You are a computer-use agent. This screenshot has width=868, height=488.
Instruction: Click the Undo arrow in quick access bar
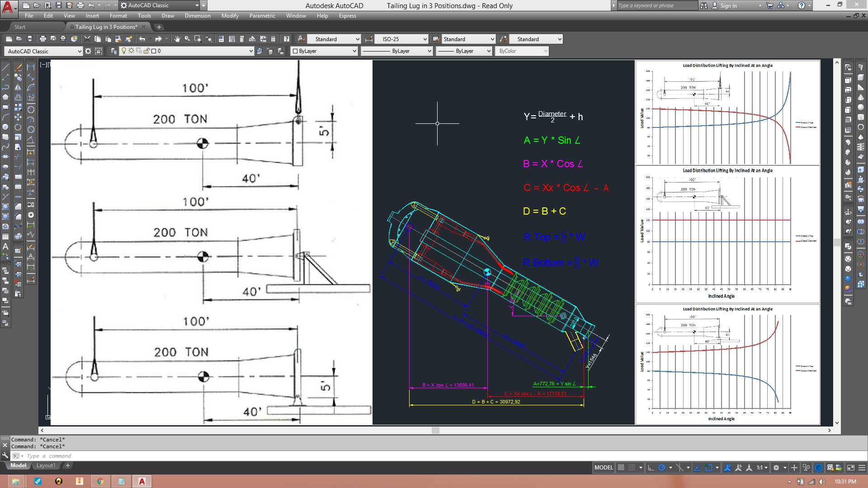point(91,5)
